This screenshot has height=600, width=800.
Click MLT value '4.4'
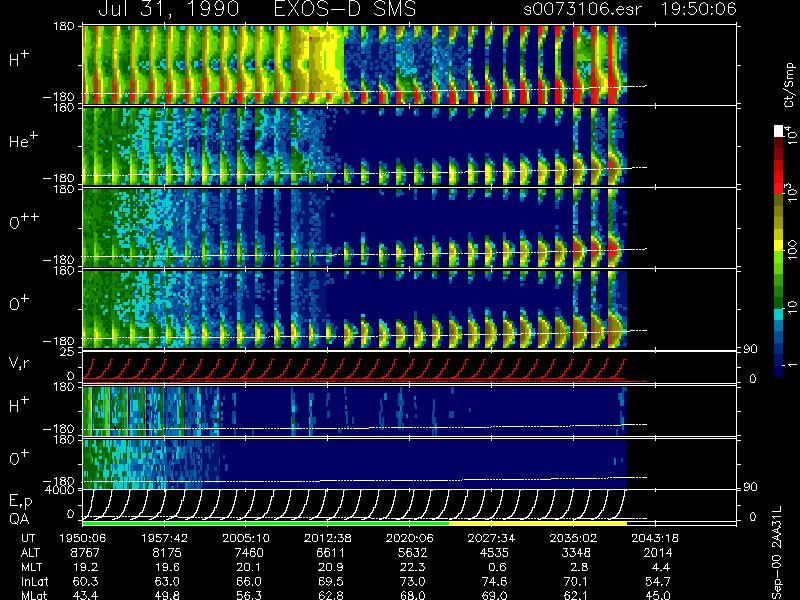pos(661,567)
